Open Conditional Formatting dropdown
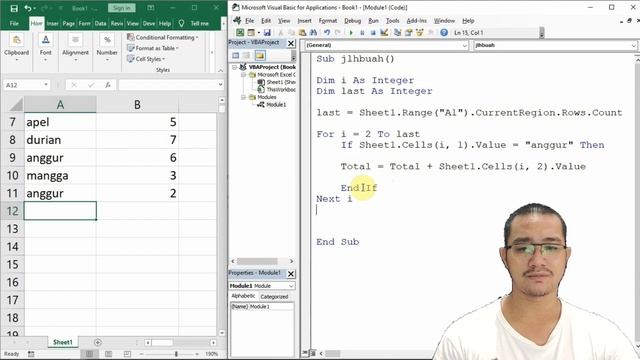Viewport: 640px width, 360px height. [162, 37]
